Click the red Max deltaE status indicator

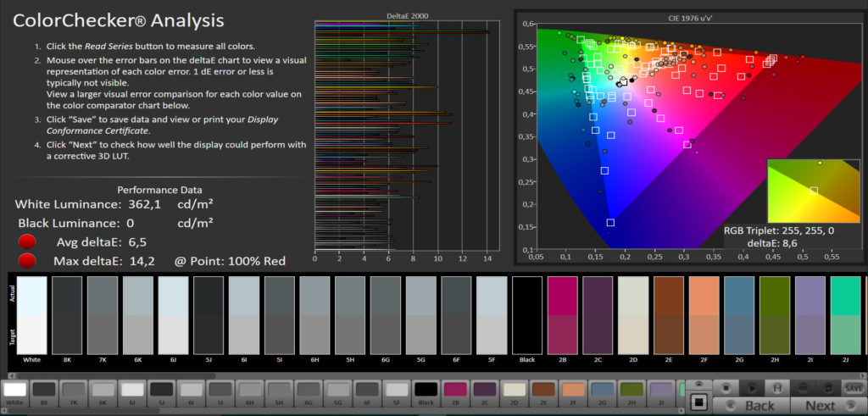point(26,261)
